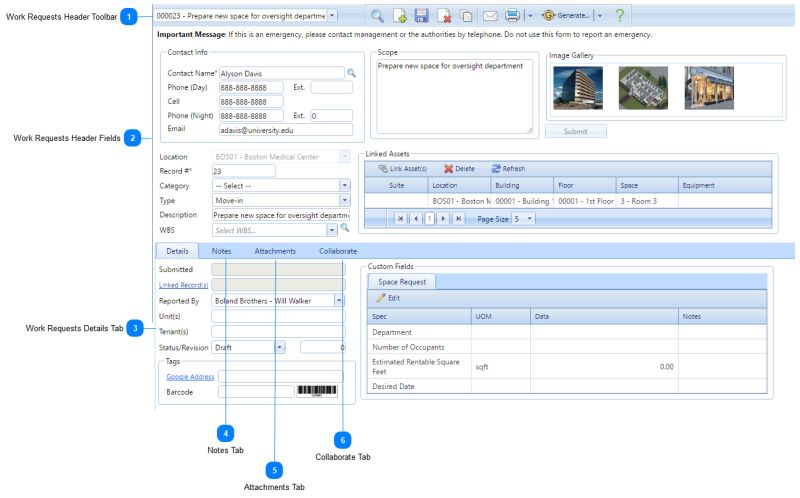Go to last page of Linked Assets
Image resolution: width=800 pixels, height=498 pixels.
(x=458, y=219)
